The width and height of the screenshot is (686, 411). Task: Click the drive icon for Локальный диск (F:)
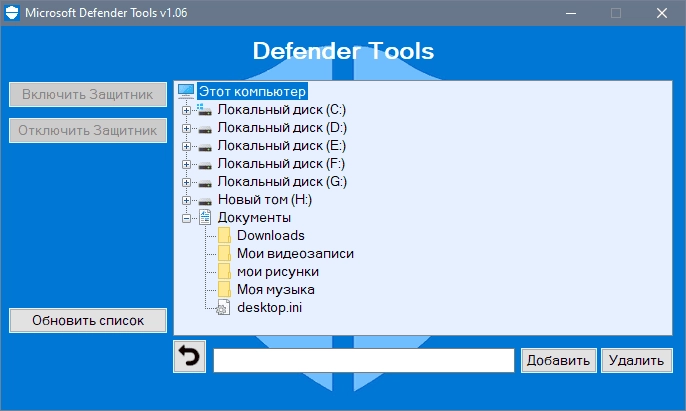click(x=205, y=165)
